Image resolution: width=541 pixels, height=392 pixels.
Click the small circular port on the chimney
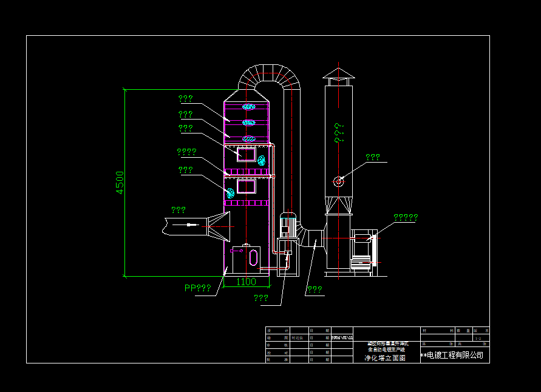(x=338, y=181)
